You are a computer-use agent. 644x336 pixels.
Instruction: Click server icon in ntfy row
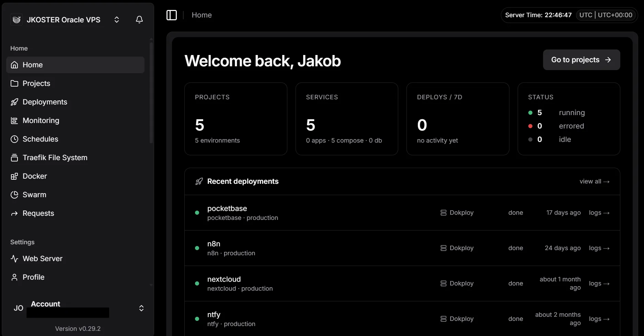444,319
